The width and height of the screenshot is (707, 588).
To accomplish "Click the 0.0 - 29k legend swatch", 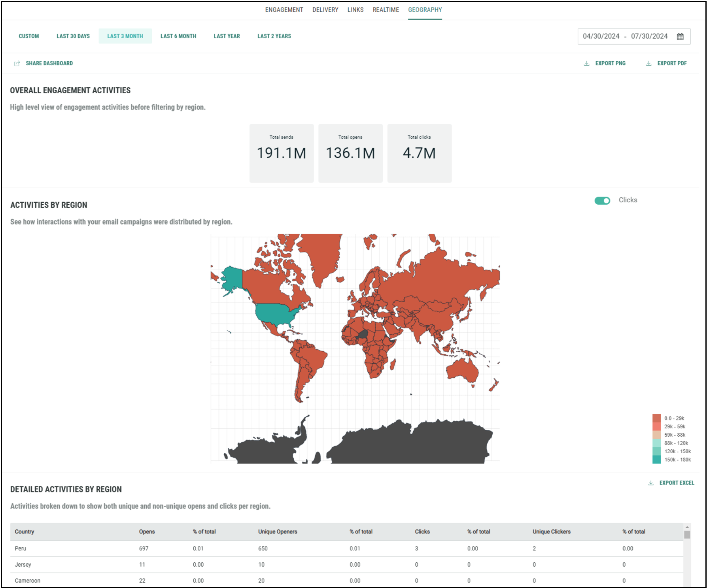I will pyautogui.click(x=656, y=418).
